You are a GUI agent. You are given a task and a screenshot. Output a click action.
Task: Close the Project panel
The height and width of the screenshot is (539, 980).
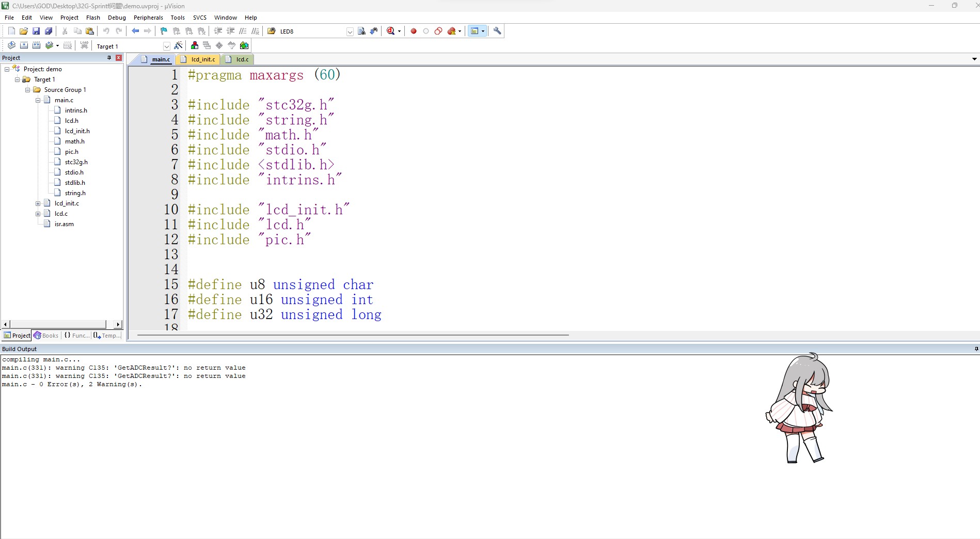pos(119,58)
